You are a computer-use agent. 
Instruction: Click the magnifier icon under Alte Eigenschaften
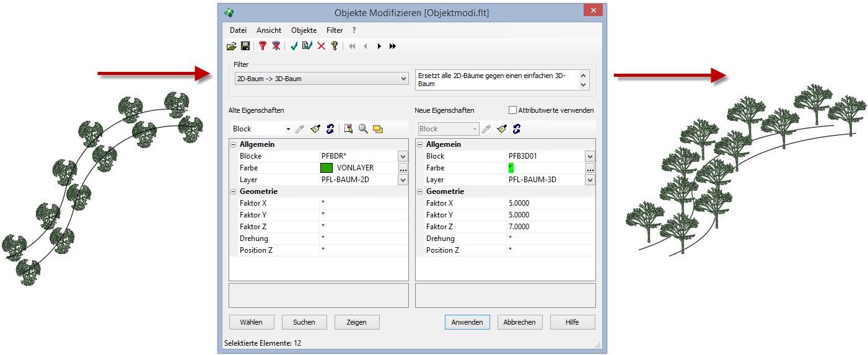pyautogui.click(x=363, y=129)
